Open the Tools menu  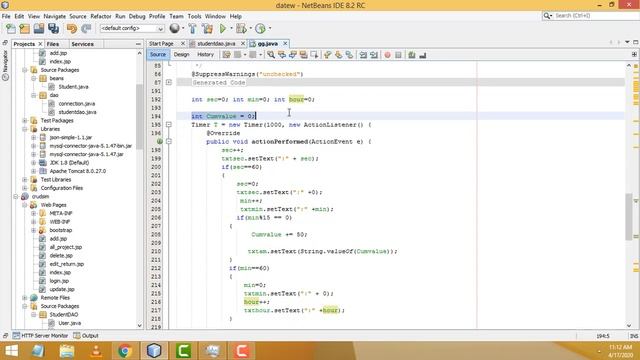coord(194,16)
